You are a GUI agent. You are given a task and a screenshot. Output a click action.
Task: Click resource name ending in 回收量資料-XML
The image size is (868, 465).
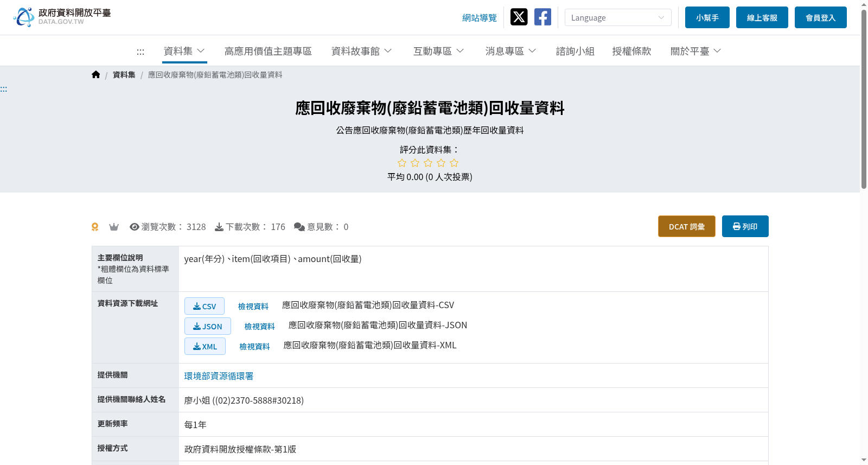[x=370, y=345]
